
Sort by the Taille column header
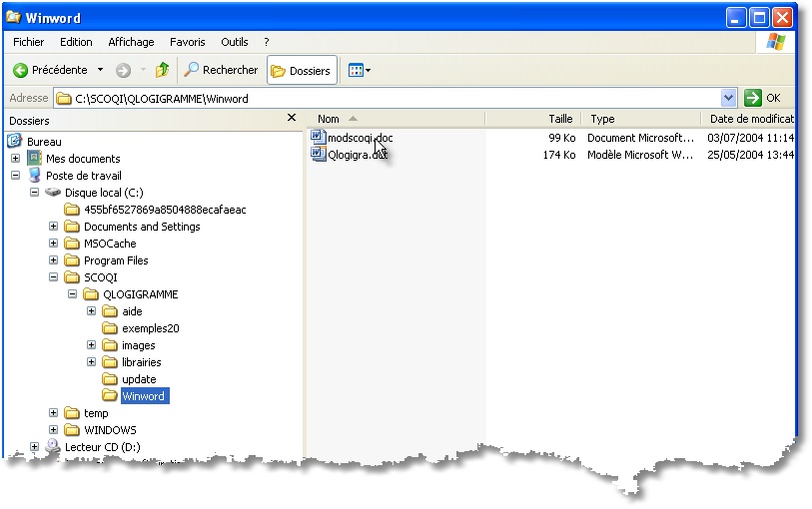point(533,119)
